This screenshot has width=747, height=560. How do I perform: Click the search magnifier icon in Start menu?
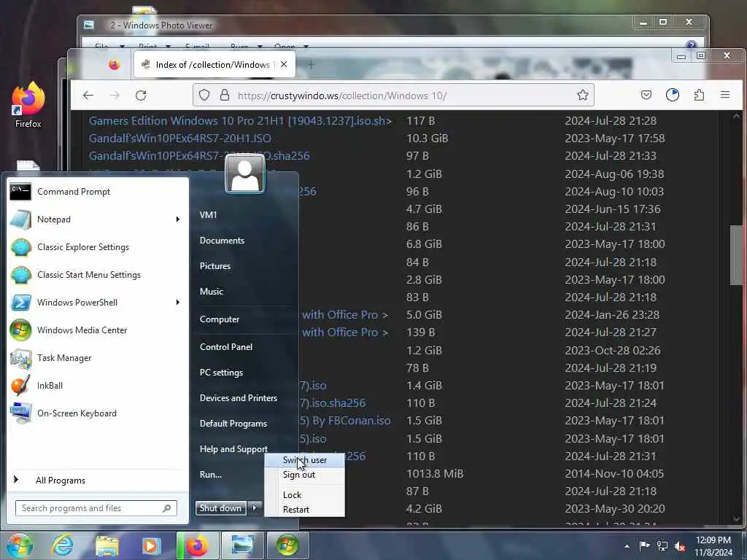click(x=167, y=508)
